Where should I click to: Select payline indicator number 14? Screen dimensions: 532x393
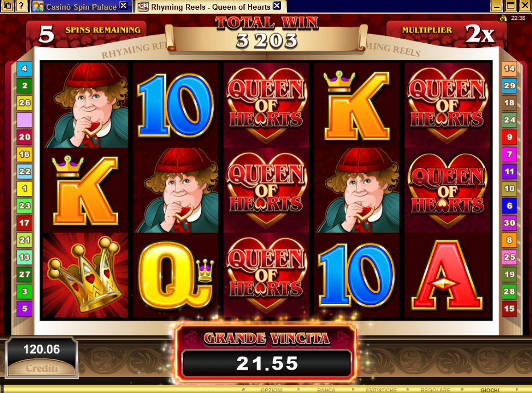click(x=509, y=68)
